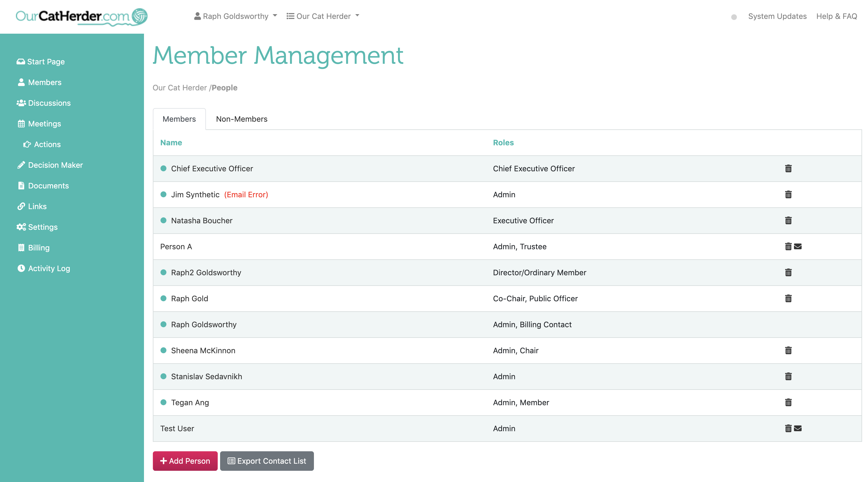
Task: Select the Members tab
Action: [179, 119]
